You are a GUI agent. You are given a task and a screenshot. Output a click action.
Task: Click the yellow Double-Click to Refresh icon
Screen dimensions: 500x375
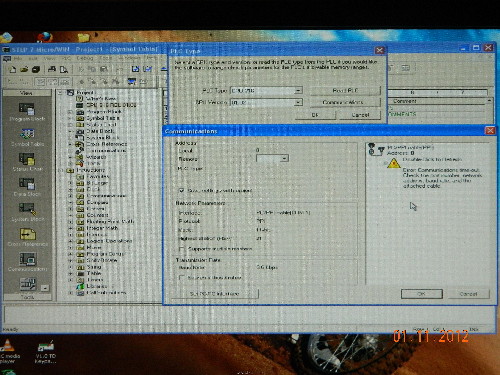394,164
